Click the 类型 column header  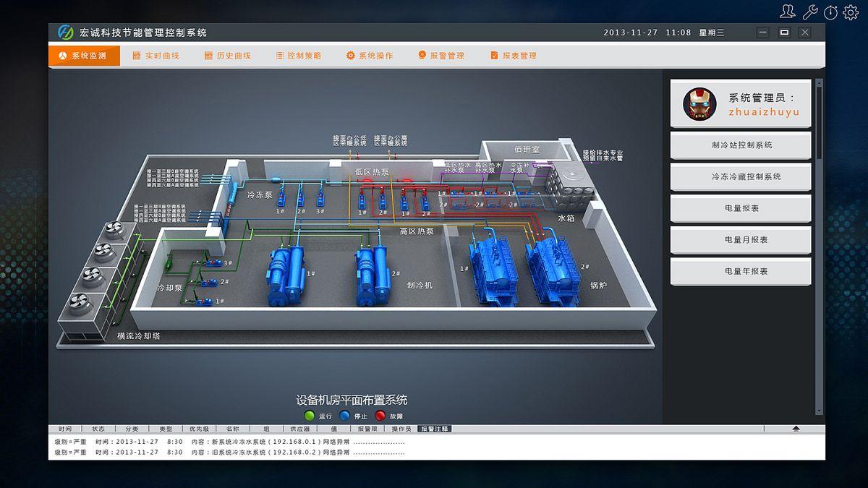pyautogui.click(x=166, y=429)
